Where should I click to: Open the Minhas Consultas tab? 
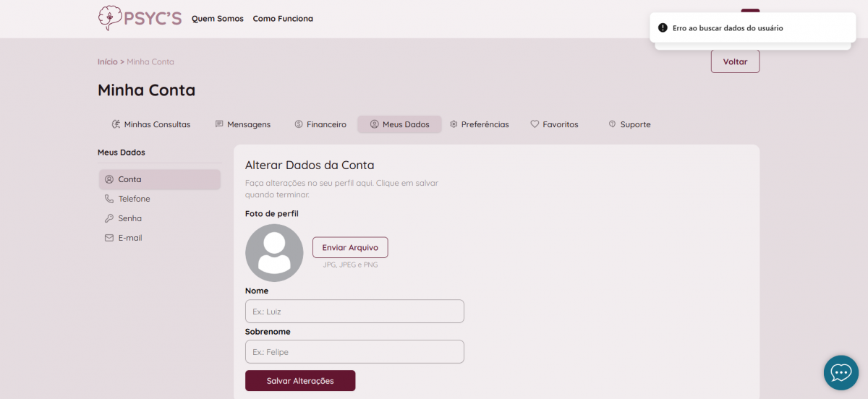(151, 124)
